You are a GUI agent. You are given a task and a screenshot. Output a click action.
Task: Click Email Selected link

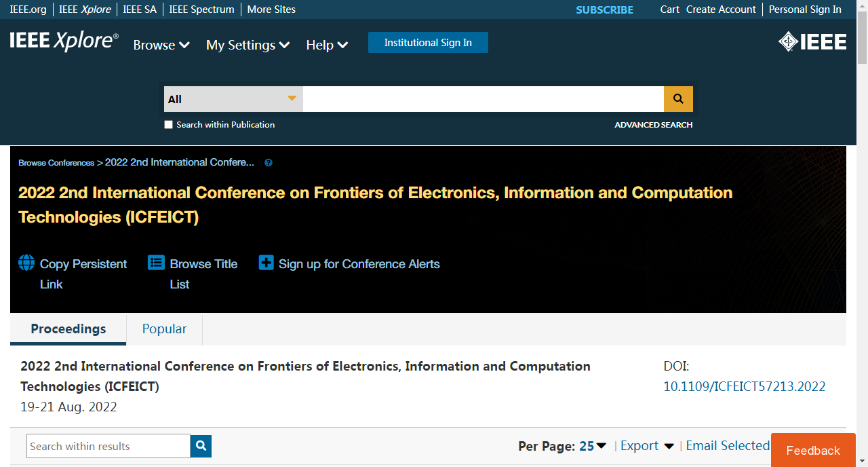(728, 446)
